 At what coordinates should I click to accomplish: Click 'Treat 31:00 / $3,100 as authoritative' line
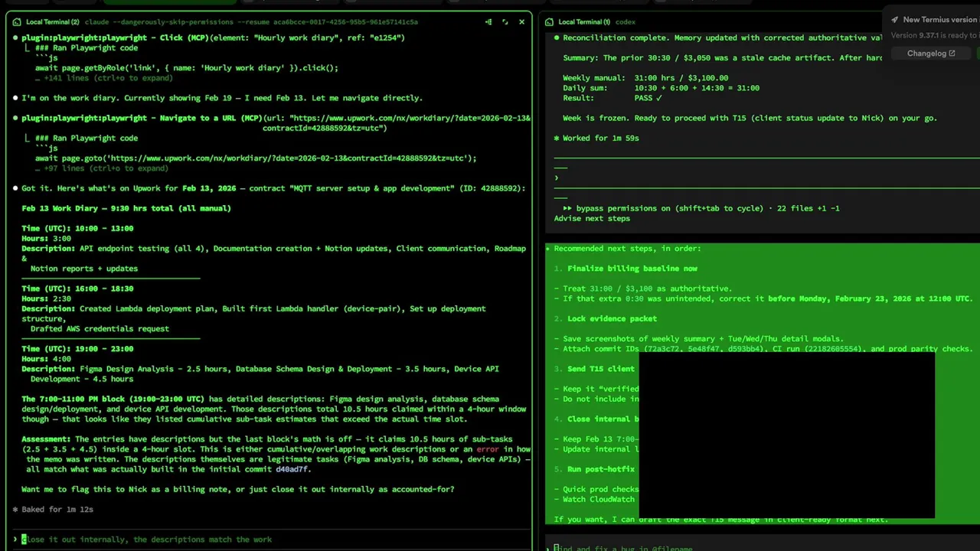point(643,289)
